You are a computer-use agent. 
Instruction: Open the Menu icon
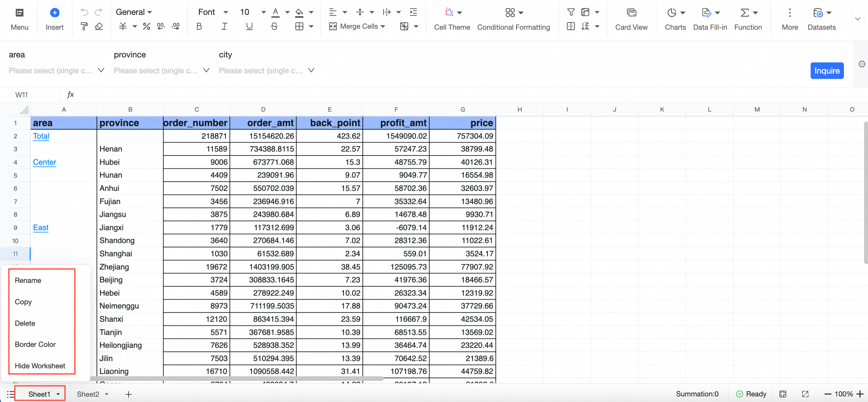click(19, 13)
